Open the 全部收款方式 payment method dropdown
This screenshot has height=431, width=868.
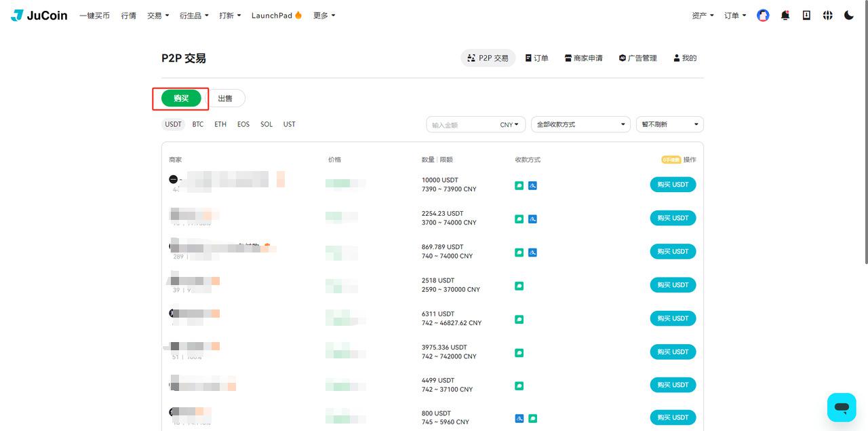coord(580,124)
